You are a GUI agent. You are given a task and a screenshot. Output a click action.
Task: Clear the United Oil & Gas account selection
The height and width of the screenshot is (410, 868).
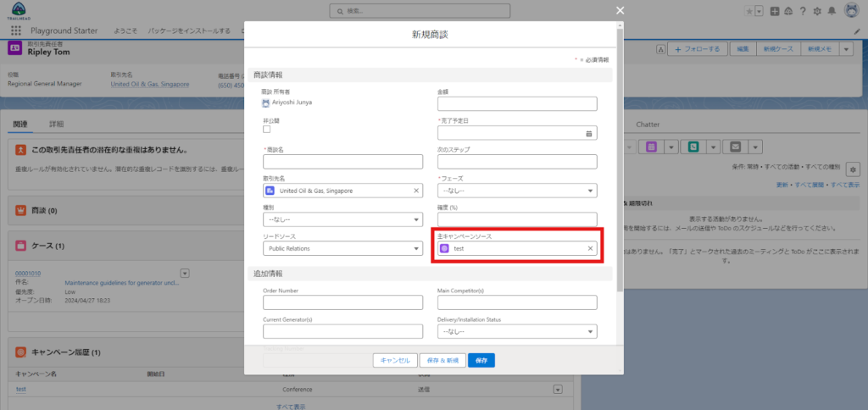click(x=415, y=191)
